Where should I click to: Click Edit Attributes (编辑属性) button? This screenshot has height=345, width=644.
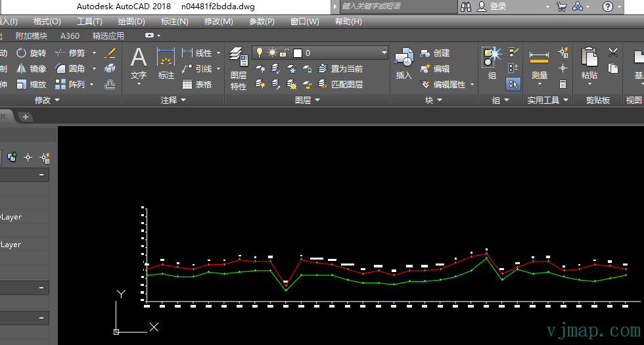click(443, 84)
